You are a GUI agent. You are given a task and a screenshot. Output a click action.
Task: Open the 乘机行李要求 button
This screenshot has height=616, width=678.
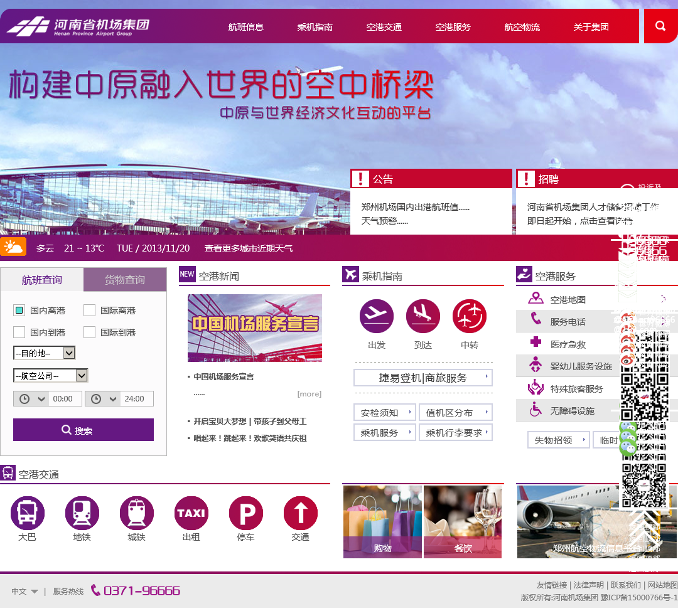coord(456,432)
